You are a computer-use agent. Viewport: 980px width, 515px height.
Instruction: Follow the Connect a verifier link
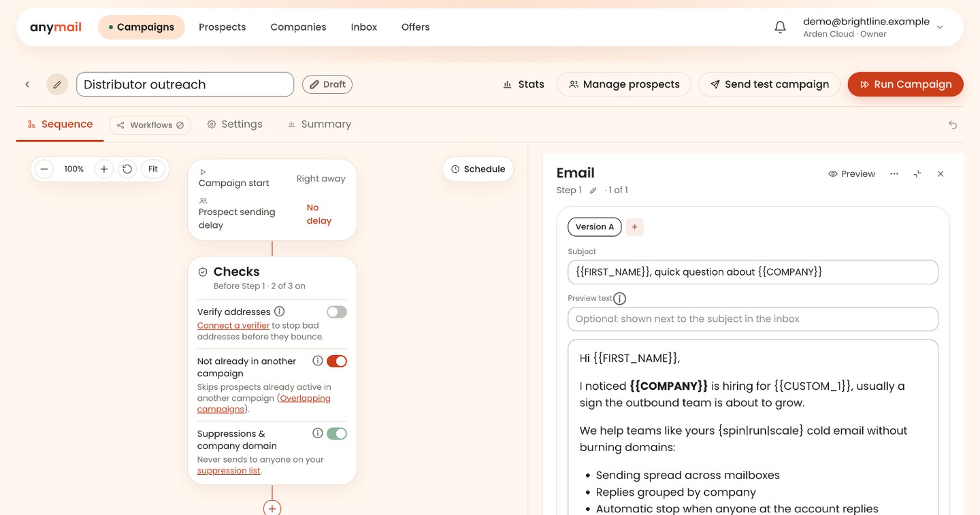coord(233,326)
